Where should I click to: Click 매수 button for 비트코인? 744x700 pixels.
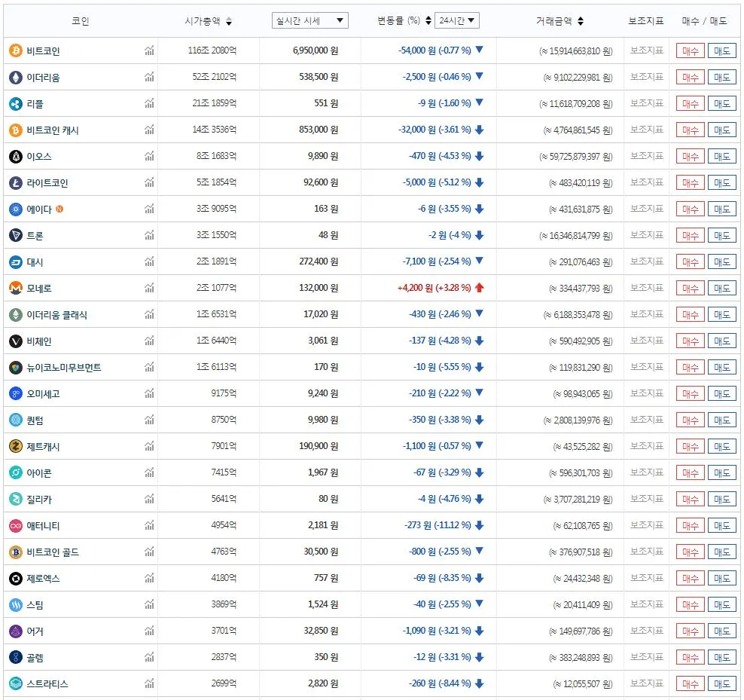click(x=690, y=50)
